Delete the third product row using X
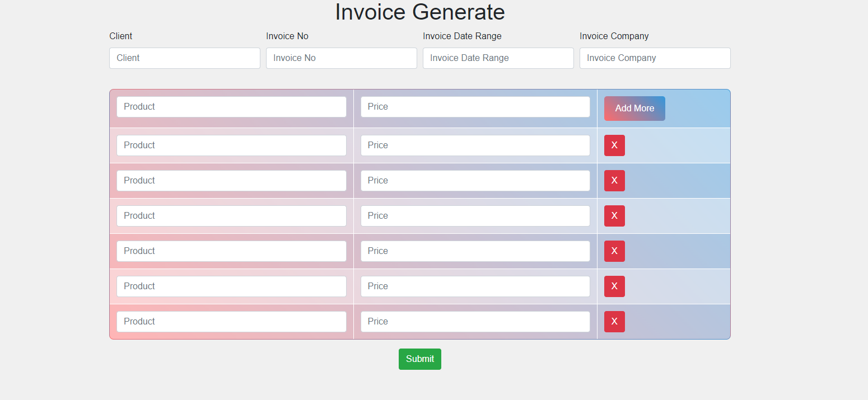This screenshot has height=400, width=868. pos(614,181)
